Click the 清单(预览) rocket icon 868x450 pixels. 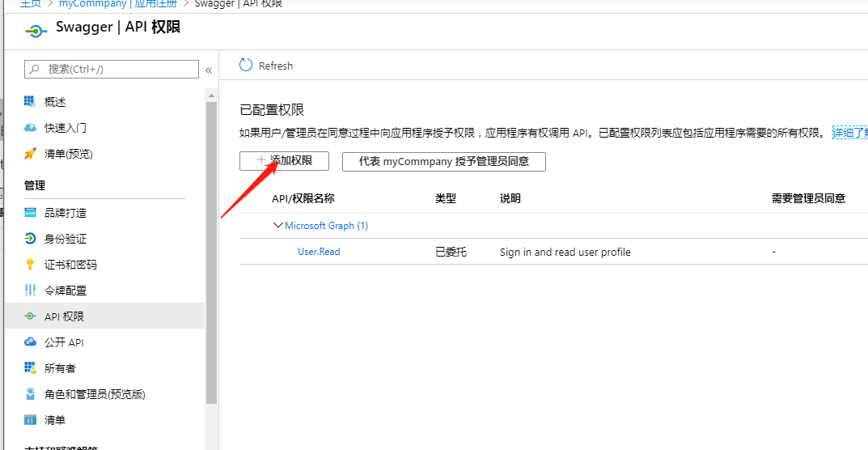30,154
